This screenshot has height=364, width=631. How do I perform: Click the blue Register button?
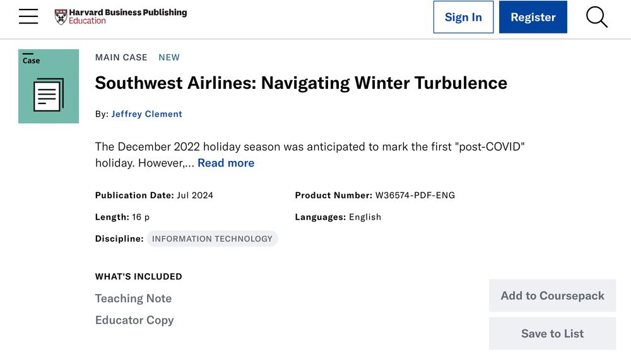coord(533,17)
